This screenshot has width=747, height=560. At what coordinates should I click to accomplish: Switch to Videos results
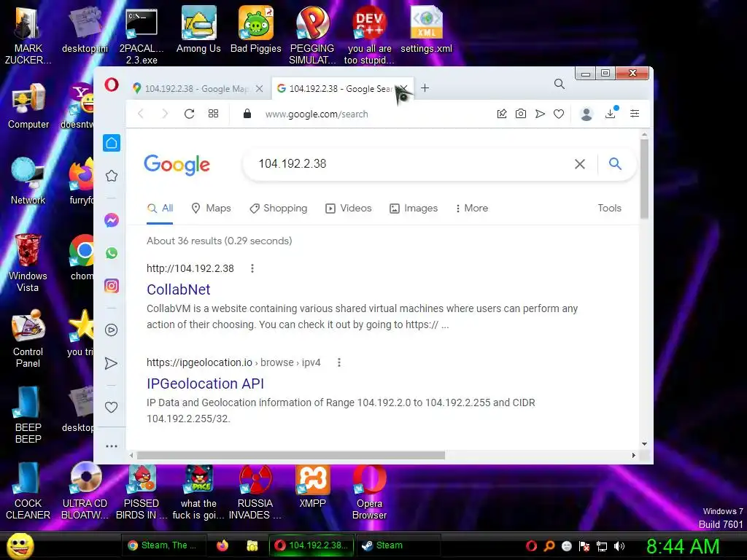[348, 208]
